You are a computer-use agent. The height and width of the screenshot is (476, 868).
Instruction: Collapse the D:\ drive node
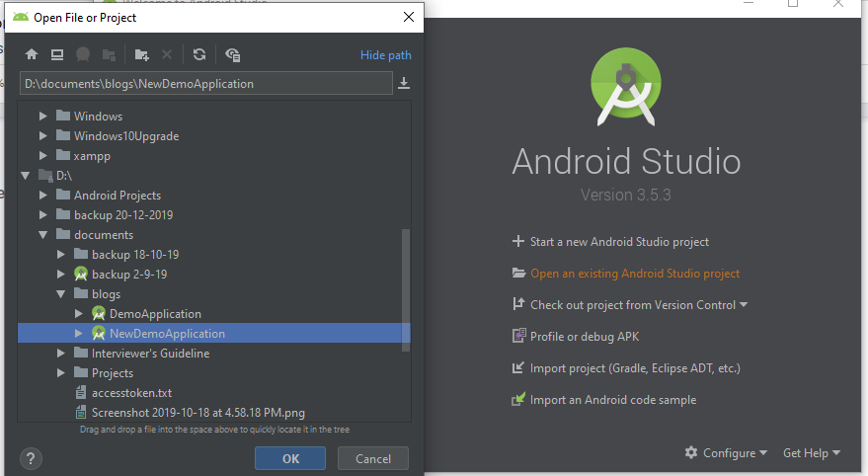click(x=26, y=176)
